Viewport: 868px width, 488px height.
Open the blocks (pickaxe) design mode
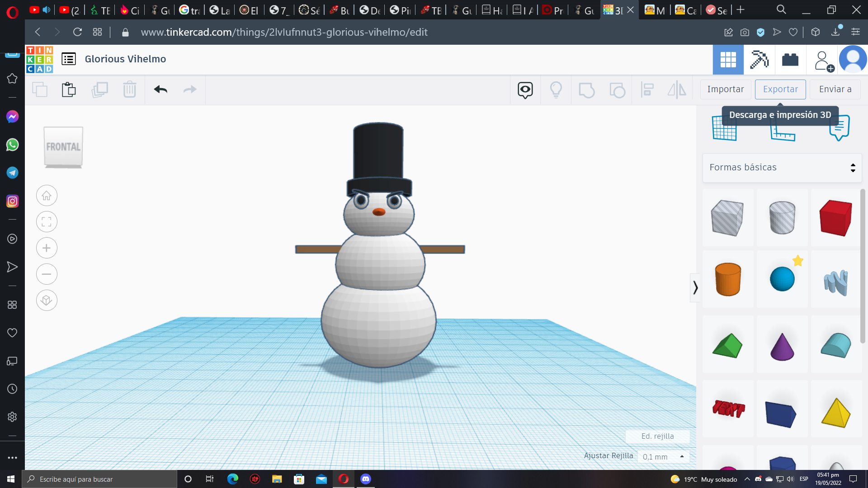tap(759, 60)
